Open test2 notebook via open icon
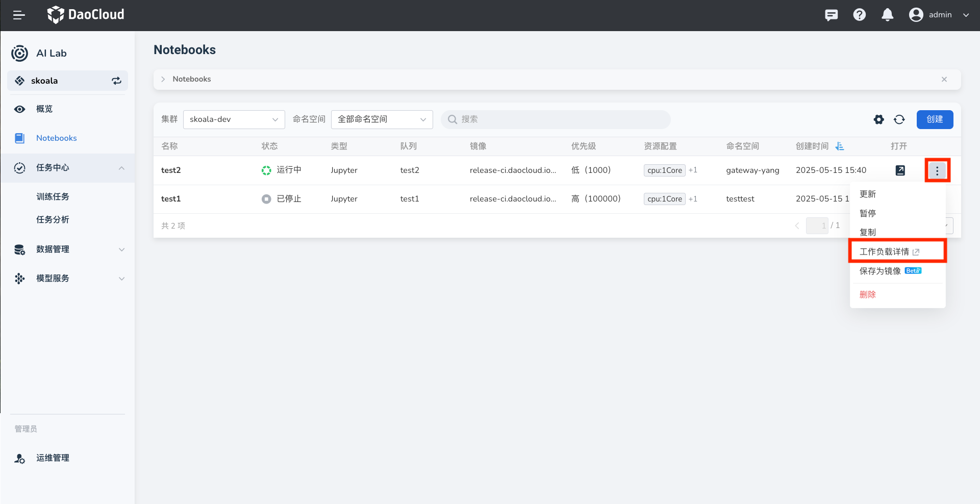This screenshot has height=504, width=980. coord(900,170)
